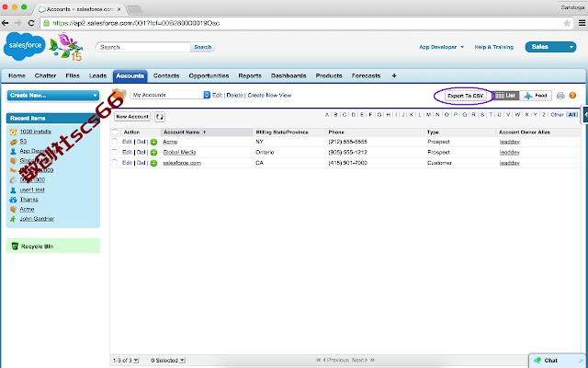Image resolution: width=588 pixels, height=368 pixels.
Task: Click the Export To CSV button
Action: pos(466,96)
